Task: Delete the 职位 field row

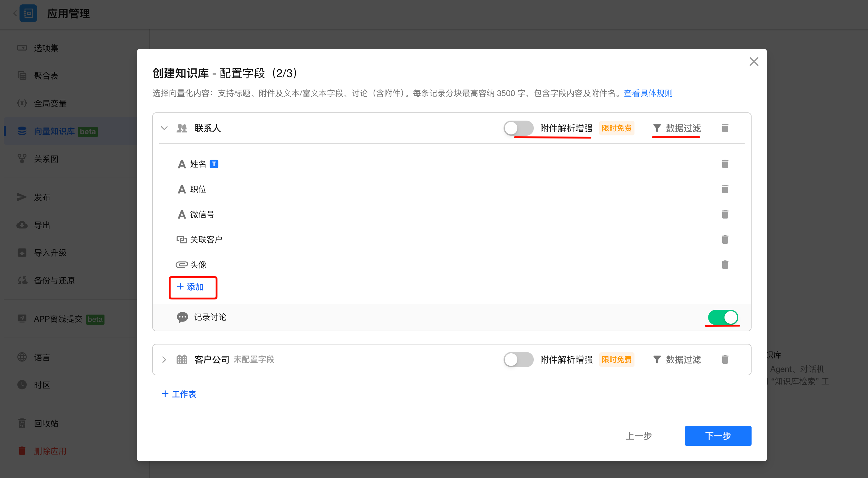Action: click(725, 189)
